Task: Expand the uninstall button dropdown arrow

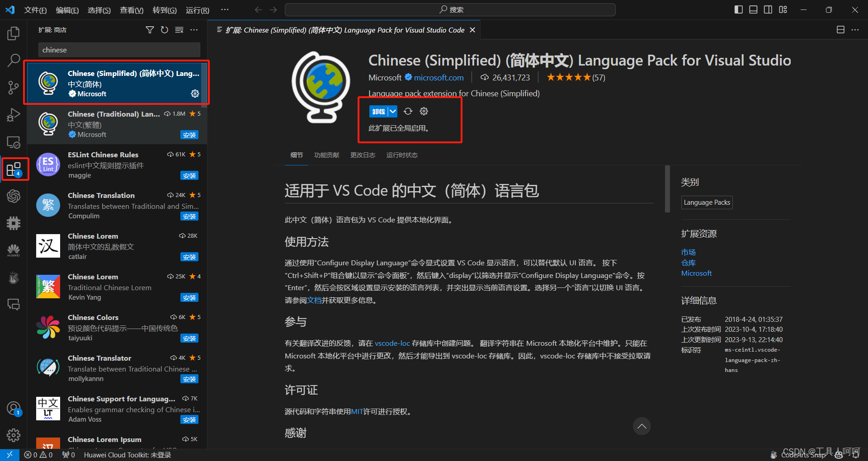Action: (x=393, y=111)
